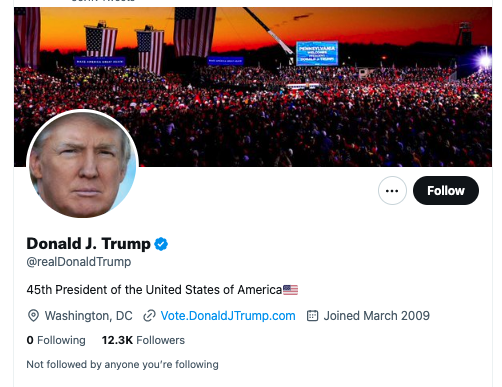Click the large flag hanging in banner center
Viewport: 502px width, 387px height.
click(195, 32)
